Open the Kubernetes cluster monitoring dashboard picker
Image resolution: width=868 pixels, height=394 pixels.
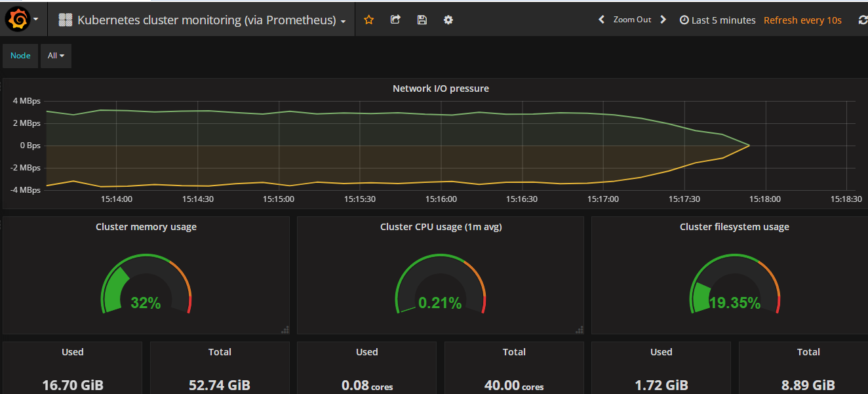[202, 20]
